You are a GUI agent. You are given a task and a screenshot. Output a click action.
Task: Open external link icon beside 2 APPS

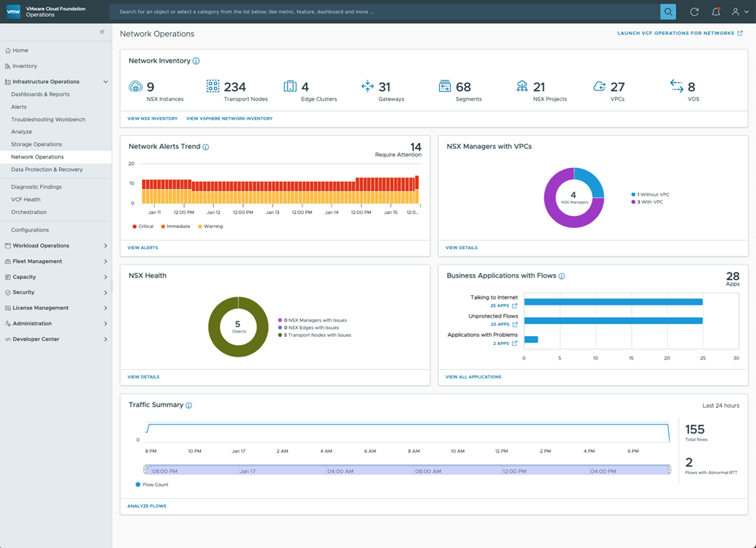tap(514, 343)
